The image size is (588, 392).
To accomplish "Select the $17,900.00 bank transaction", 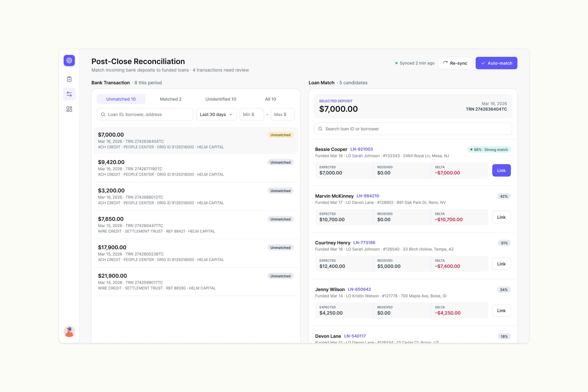I will point(196,253).
